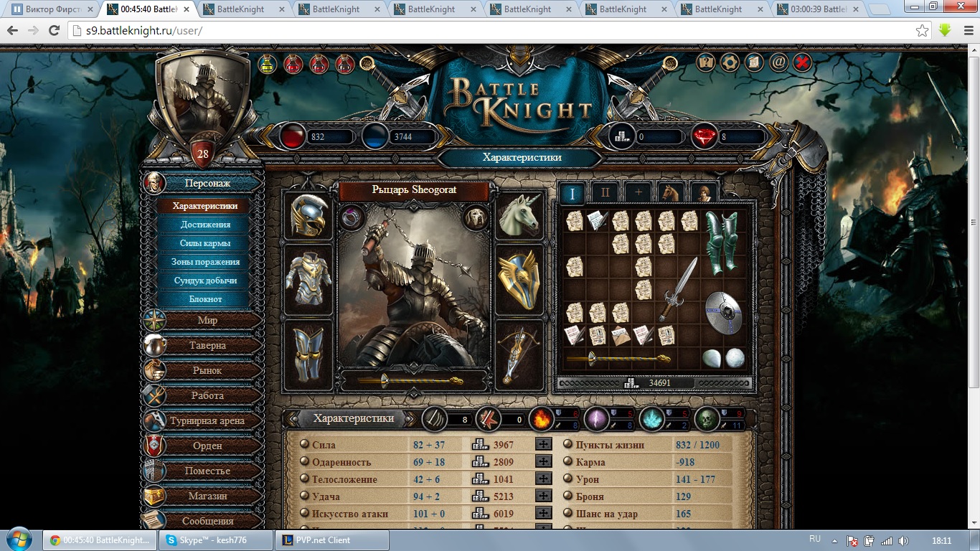Increase Удача with its plus button

pyautogui.click(x=544, y=496)
